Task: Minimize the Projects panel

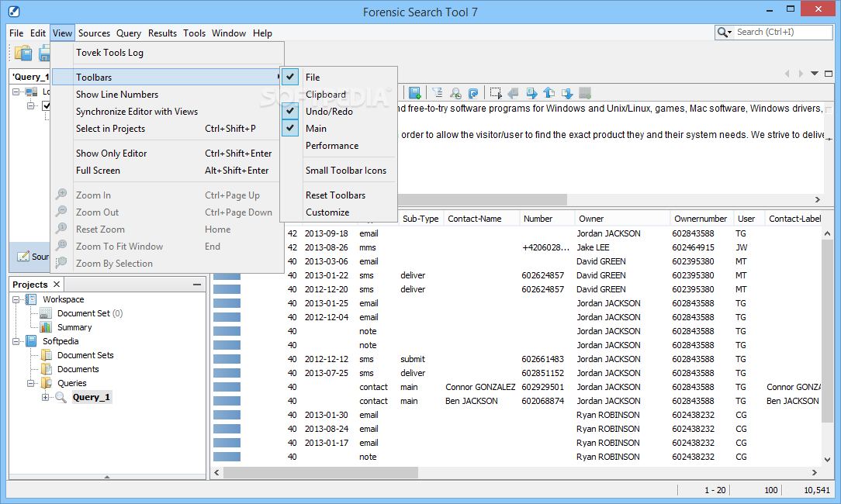Action: tap(197, 285)
